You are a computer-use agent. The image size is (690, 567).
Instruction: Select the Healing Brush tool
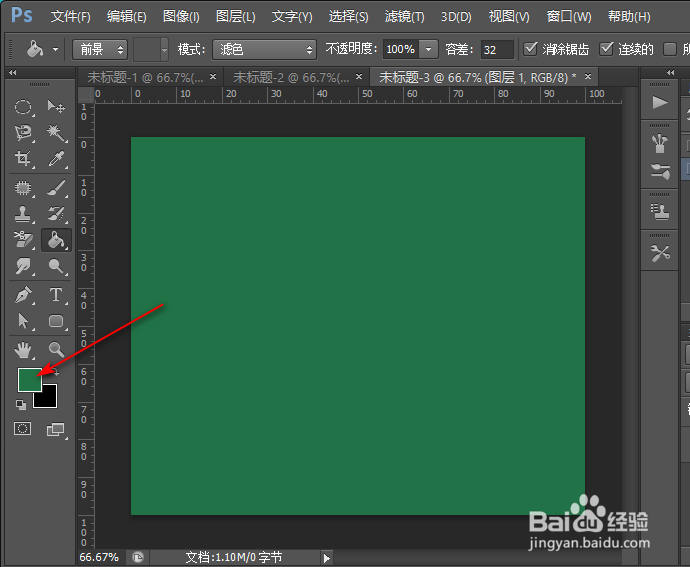(23, 188)
